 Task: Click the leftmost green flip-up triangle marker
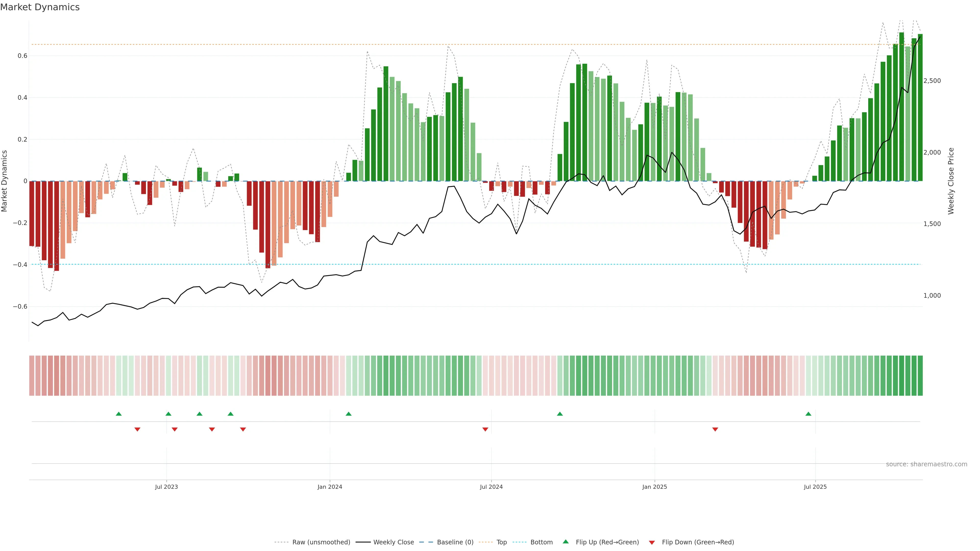(x=119, y=414)
